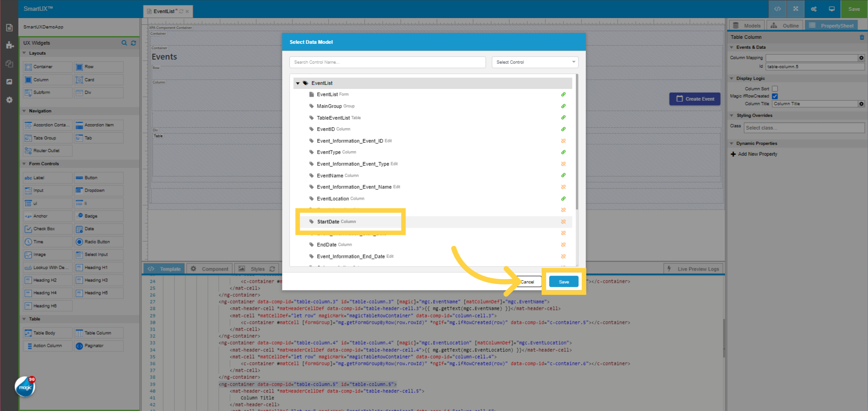
Task: Click the monitor preview icon in top bar
Action: 832,9
